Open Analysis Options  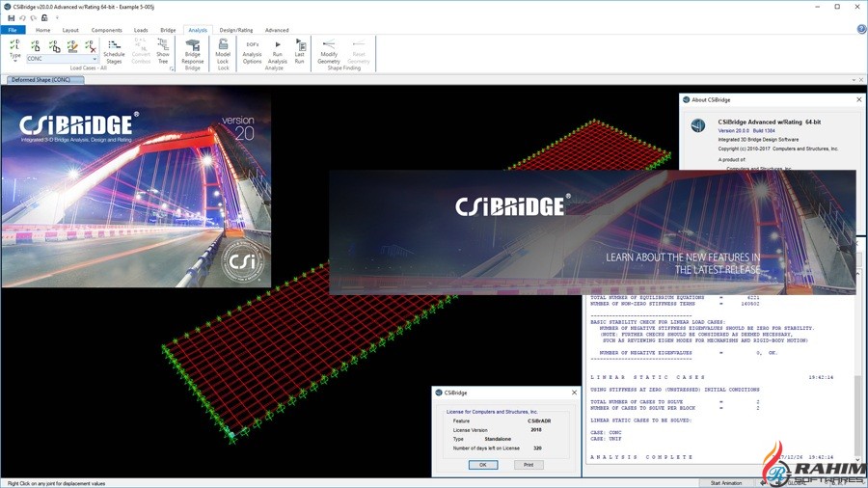click(252, 49)
